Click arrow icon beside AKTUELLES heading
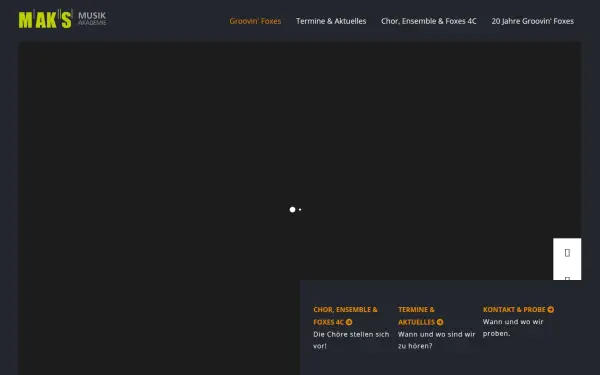This screenshot has width=600, height=375. point(440,322)
